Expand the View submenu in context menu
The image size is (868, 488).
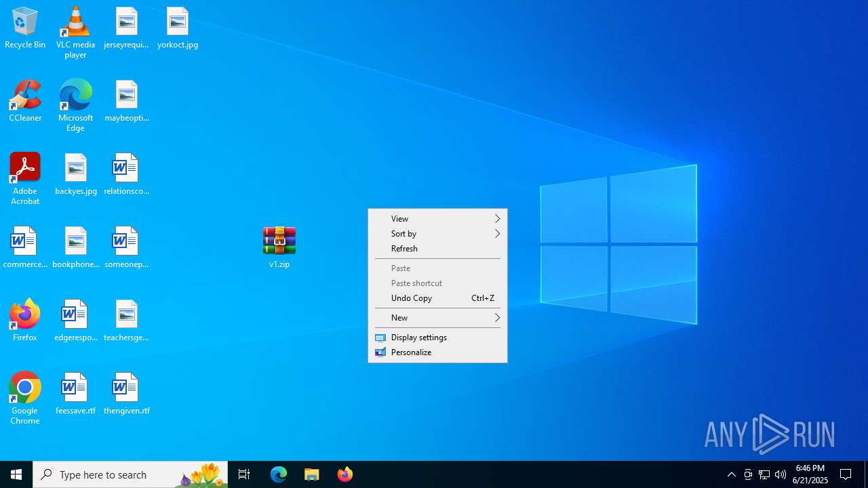point(437,218)
